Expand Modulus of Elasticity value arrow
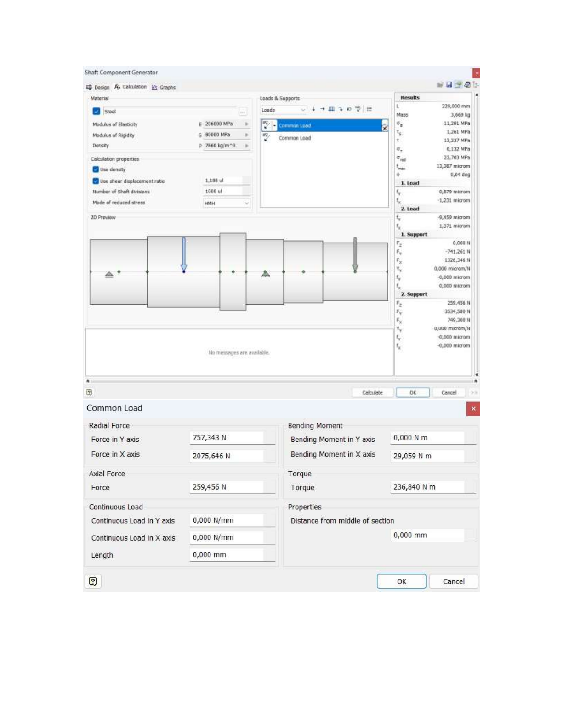The height and width of the screenshot is (728, 563). pos(247,124)
